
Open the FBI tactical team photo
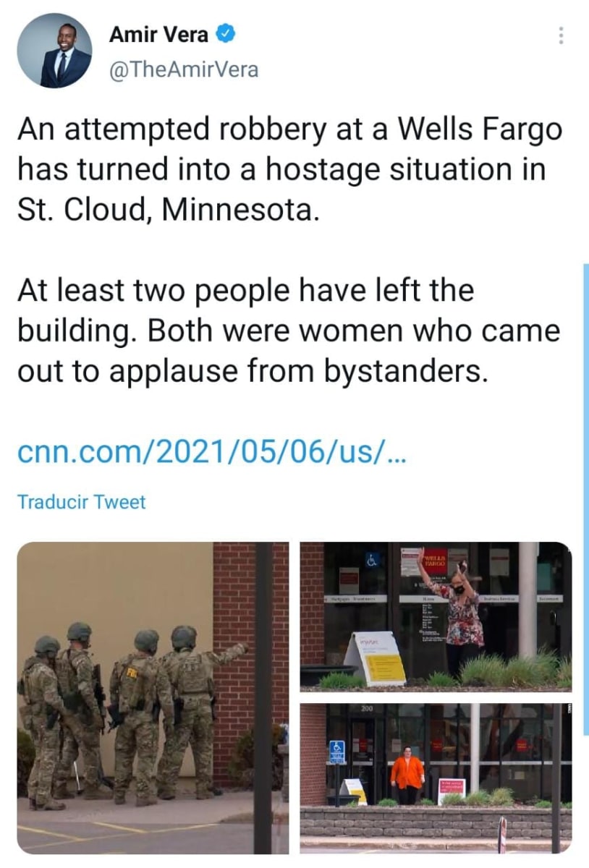click(153, 698)
